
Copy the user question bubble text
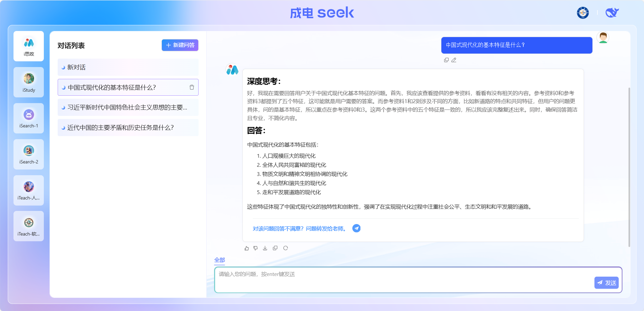pos(446,60)
